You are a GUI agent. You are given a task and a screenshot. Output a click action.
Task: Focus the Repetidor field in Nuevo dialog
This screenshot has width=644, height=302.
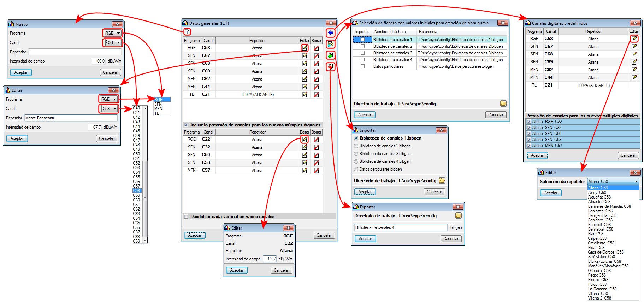pyautogui.click(x=75, y=52)
